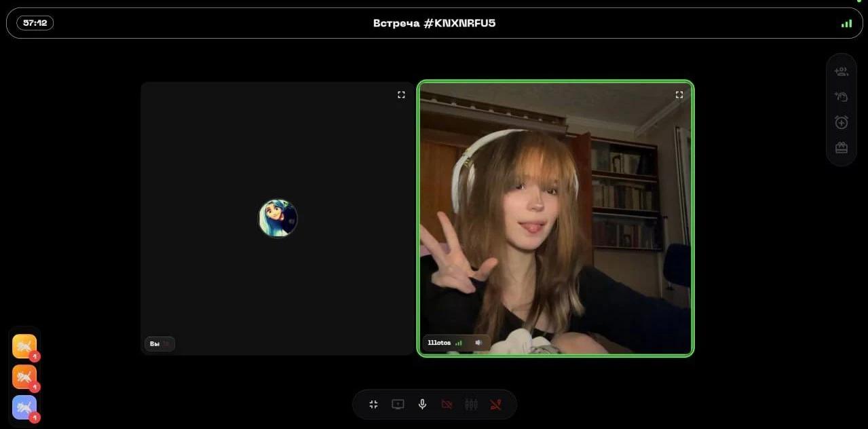Open the audio mixer sliders icon

(471, 405)
